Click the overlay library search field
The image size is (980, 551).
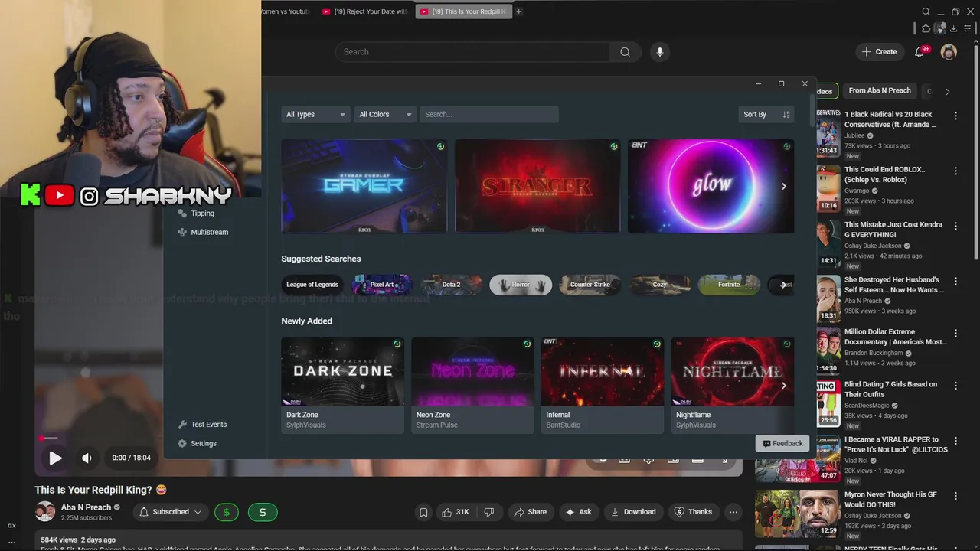click(489, 114)
